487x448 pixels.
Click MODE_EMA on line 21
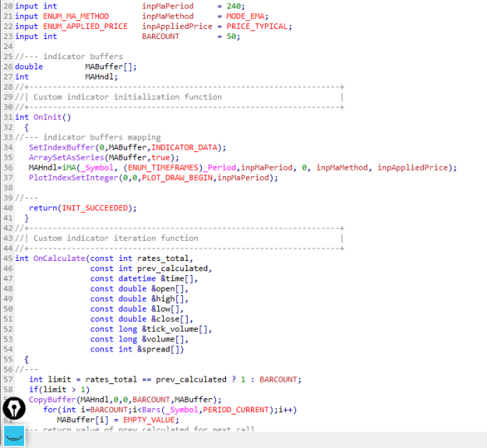tap(245, 16)
